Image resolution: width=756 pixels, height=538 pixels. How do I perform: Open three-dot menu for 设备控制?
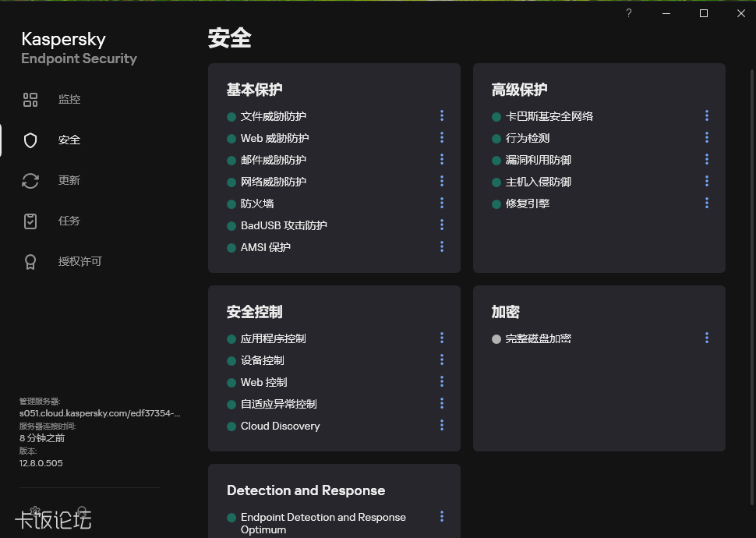tap(442, 359)
